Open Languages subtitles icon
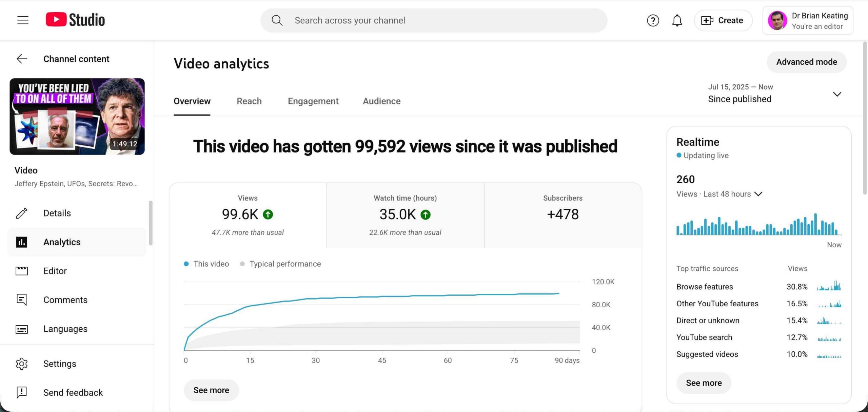 point(22,329)
